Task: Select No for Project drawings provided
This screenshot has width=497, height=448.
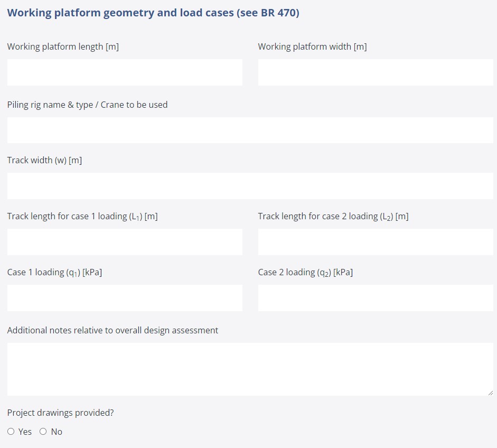Action: [x=43, y=432]
